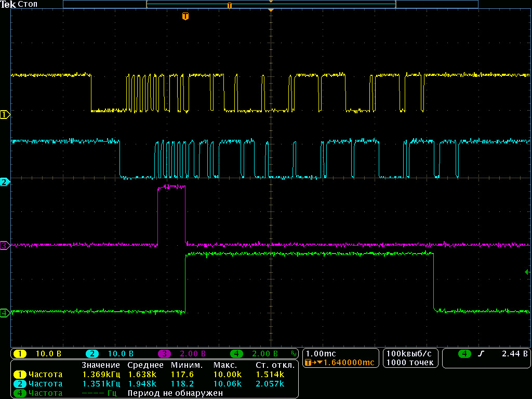
Task: Open the 2.44 B trigger level readout
Action: pos(514,354)
